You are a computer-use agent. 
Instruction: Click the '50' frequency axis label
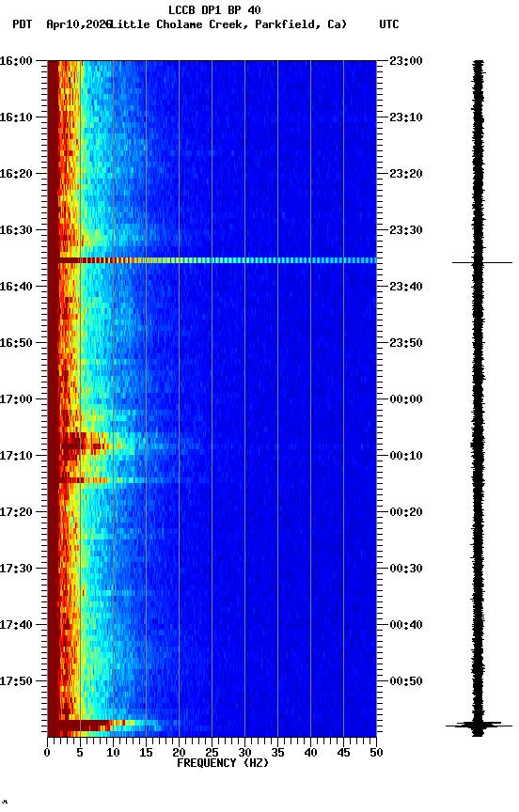tap(376, 753)
